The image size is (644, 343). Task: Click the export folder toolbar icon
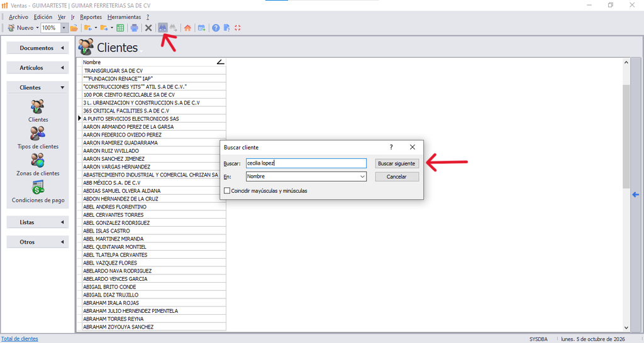(104, 28)
